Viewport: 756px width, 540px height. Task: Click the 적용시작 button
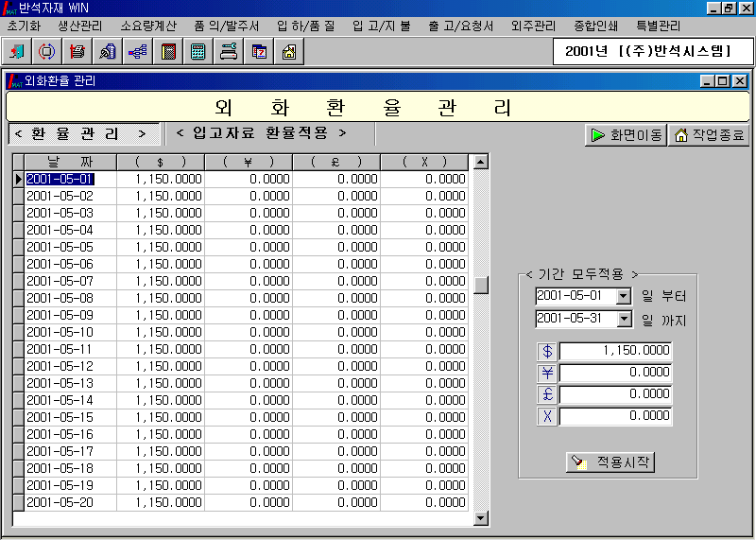pyautogui.click(x=610, y=462)
